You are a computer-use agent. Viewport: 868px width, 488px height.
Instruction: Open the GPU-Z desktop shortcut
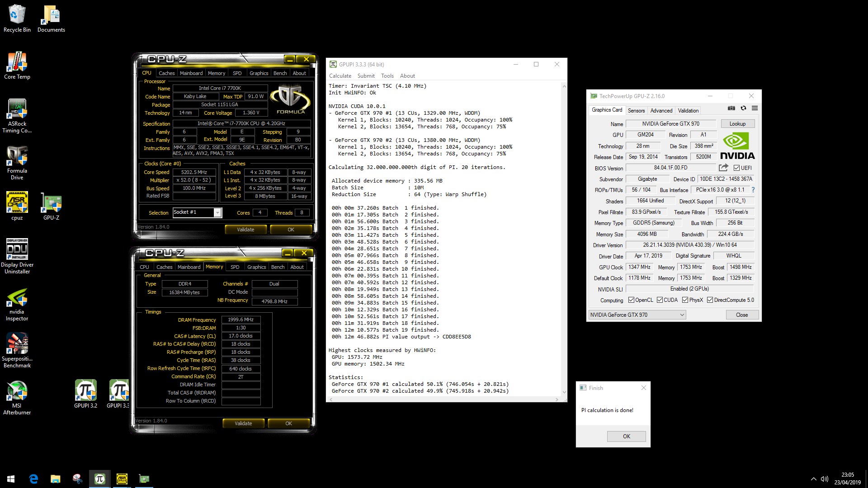(x=51, y=207)
